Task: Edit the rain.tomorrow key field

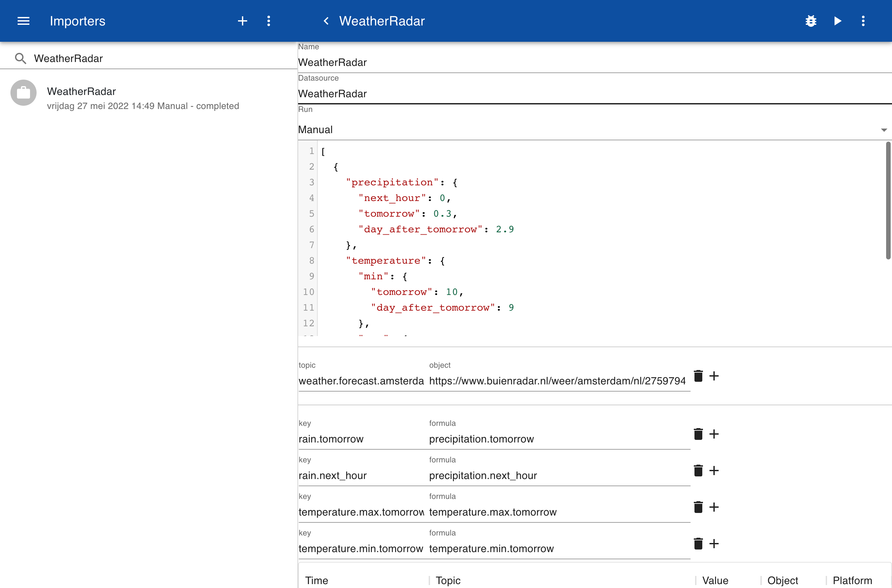Action: coord(361,439)
